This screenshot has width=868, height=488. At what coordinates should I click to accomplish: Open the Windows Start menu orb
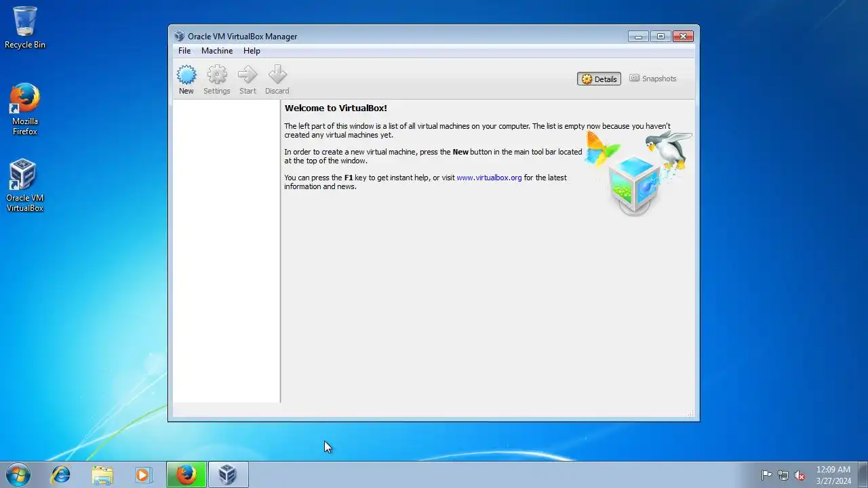18,474
